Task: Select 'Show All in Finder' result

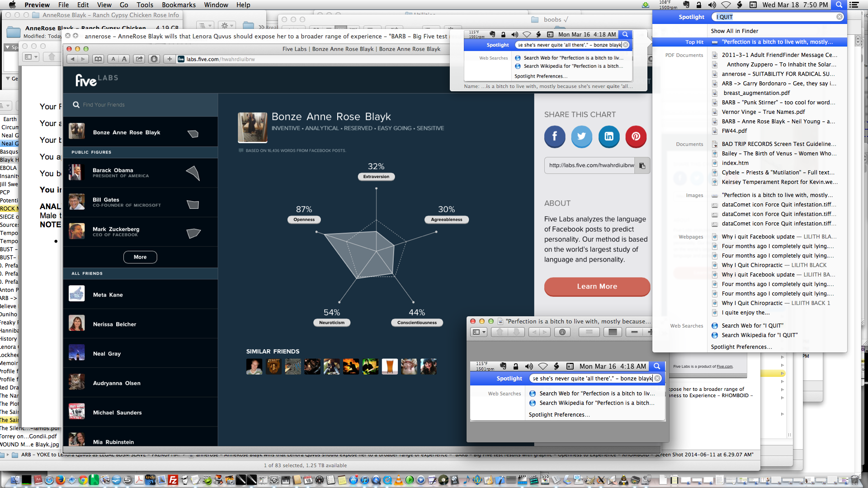Action: pos(734,31)
